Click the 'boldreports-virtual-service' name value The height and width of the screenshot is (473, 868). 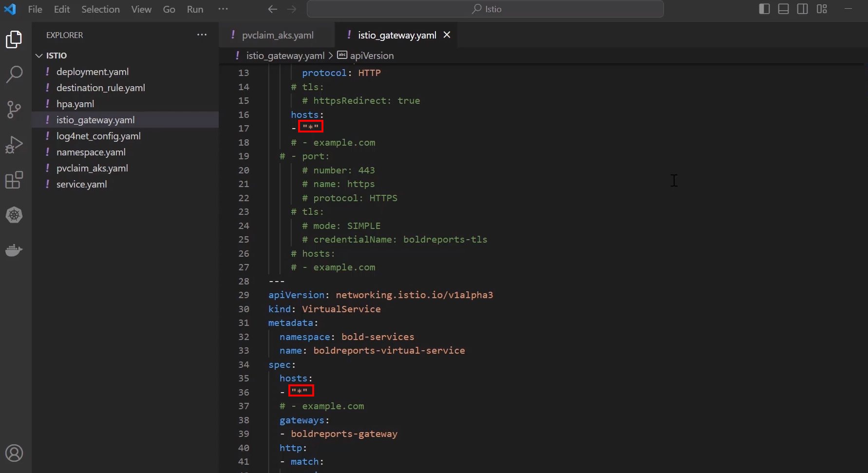(x=389, y=350)
